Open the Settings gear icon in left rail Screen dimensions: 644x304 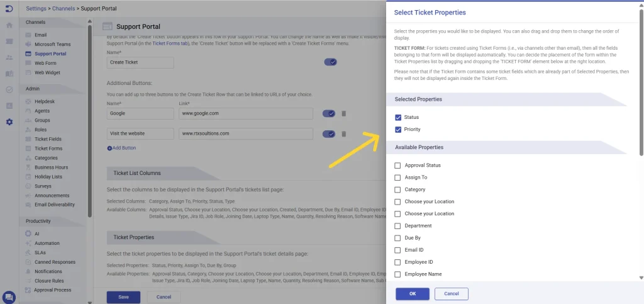point(9,122)
